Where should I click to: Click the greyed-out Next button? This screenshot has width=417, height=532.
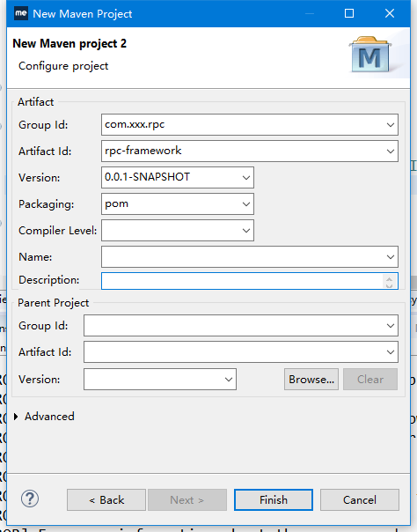(187, 499)
